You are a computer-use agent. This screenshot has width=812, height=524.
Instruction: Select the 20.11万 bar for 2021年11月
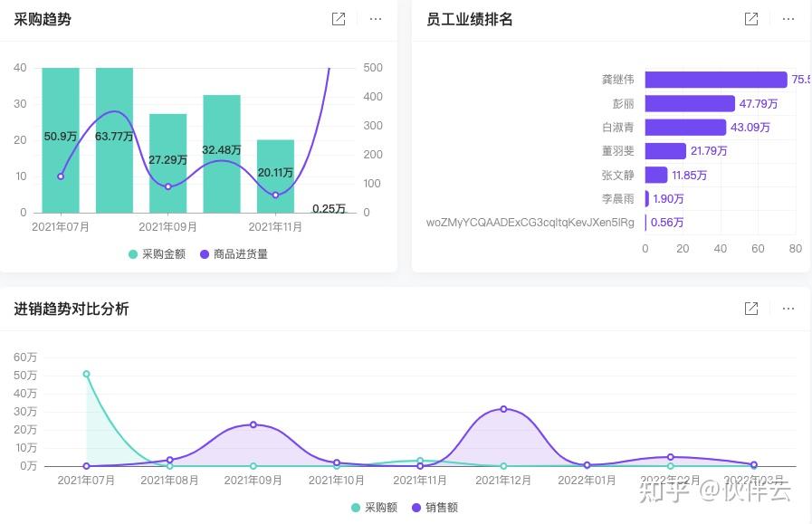pyautogui.click(x=275, y=176)
